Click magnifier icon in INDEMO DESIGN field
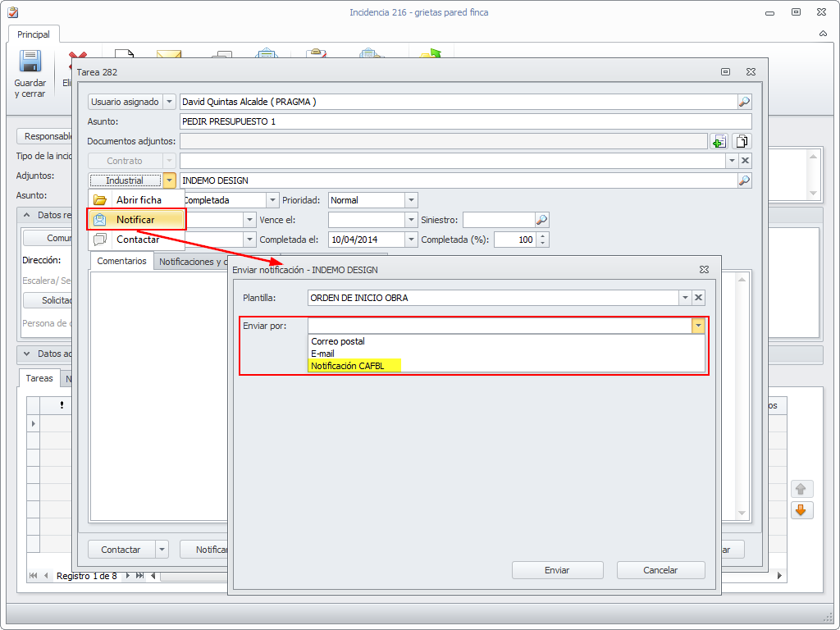840x630 pixels. coord(744,180)
